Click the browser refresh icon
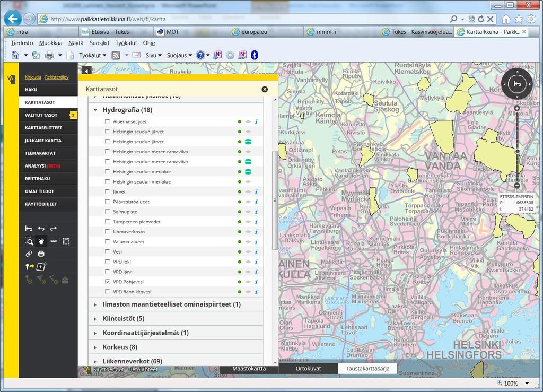 [481, 19]
